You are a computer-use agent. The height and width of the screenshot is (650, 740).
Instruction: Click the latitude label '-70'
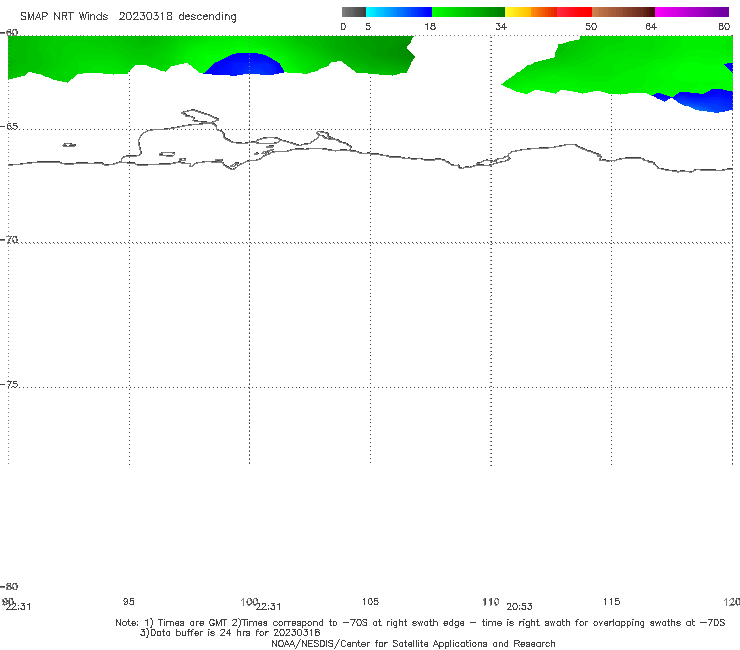coord(9,240)
